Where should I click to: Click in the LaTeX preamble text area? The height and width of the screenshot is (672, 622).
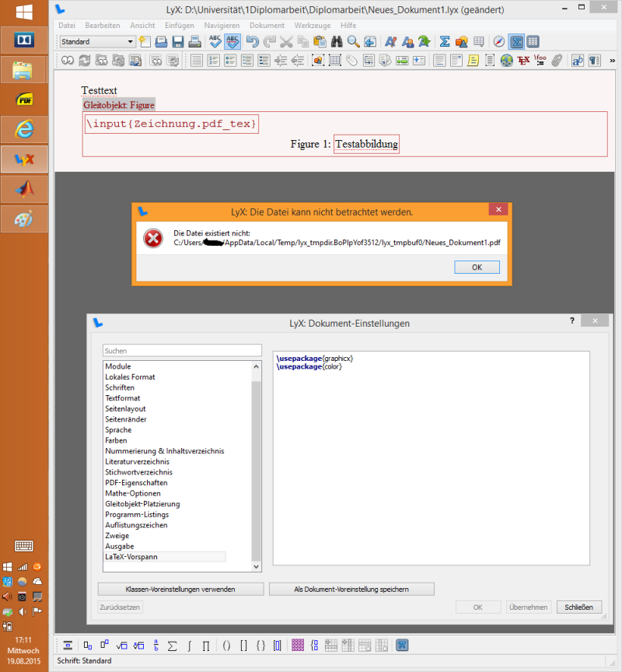(431, 458)
